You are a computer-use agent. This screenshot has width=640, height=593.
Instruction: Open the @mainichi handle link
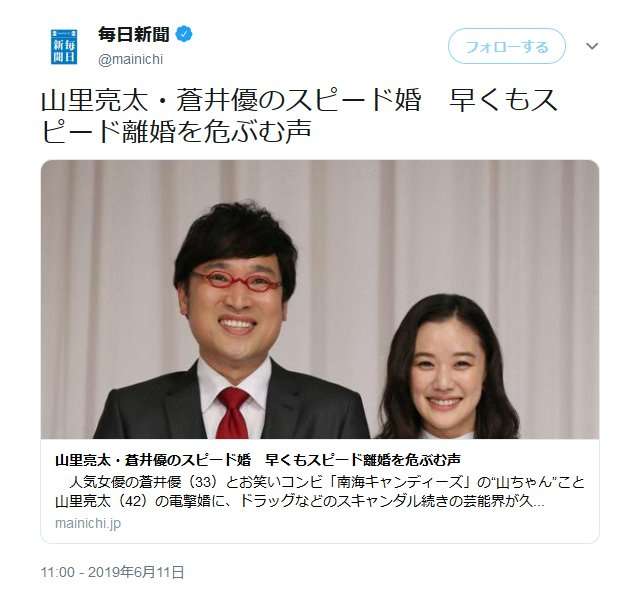pos(130,60)
